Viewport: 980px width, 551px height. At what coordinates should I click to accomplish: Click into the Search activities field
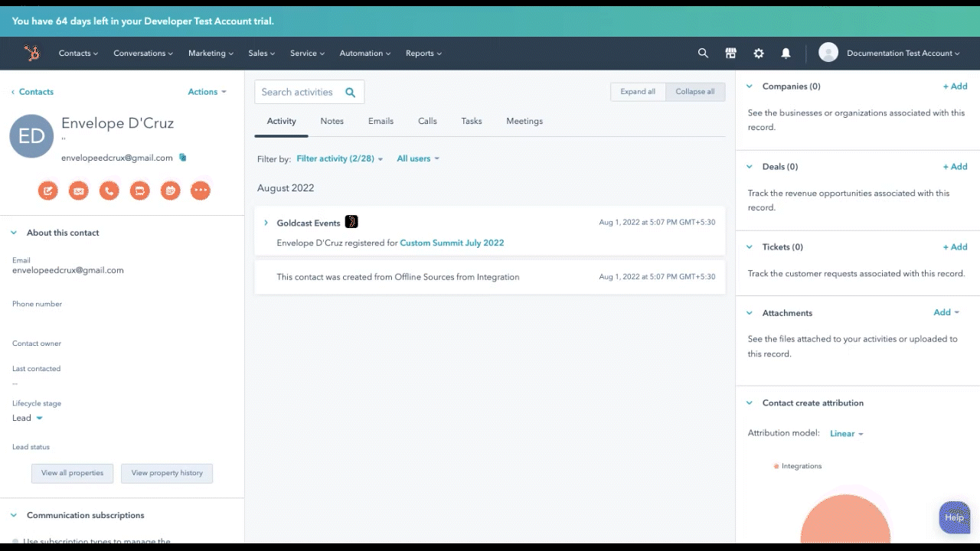click(x=309, y=92)
